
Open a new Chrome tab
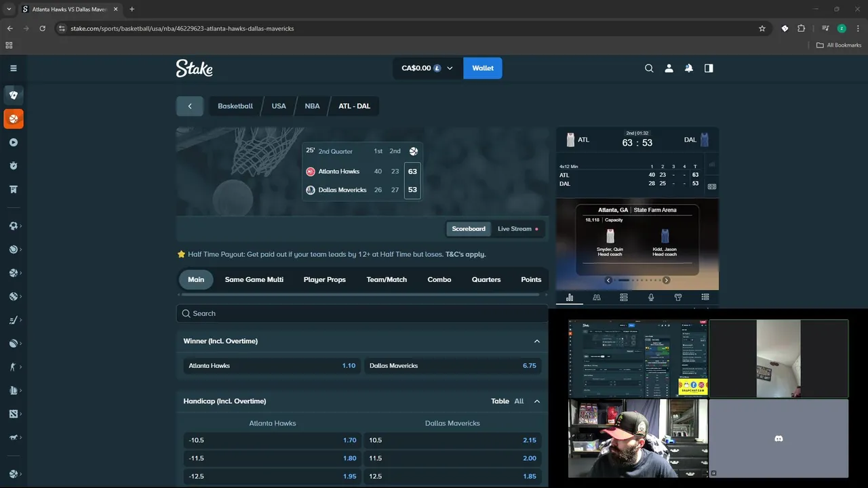point(132,9)
